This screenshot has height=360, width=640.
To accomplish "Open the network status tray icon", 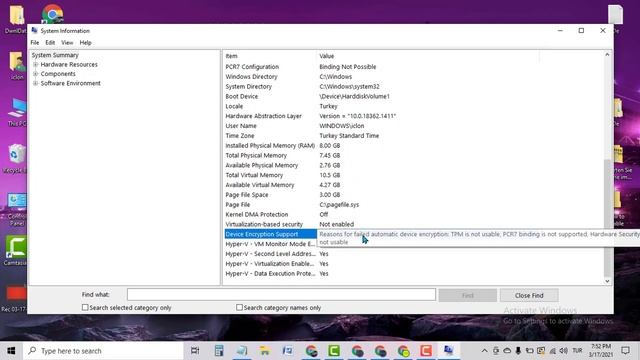I will pyautogui.click(x=553, y=351).
